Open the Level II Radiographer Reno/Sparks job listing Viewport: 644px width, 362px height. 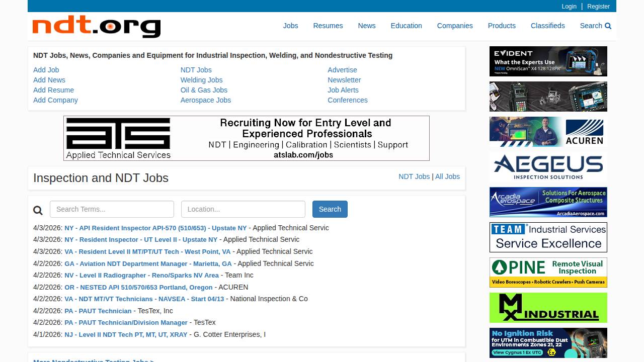pos(141,275)
